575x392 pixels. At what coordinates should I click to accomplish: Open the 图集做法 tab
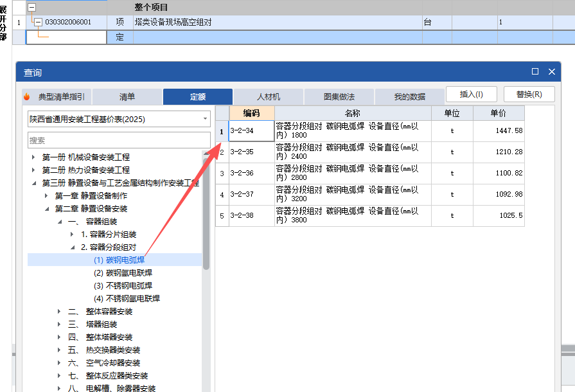click(339, 97)
